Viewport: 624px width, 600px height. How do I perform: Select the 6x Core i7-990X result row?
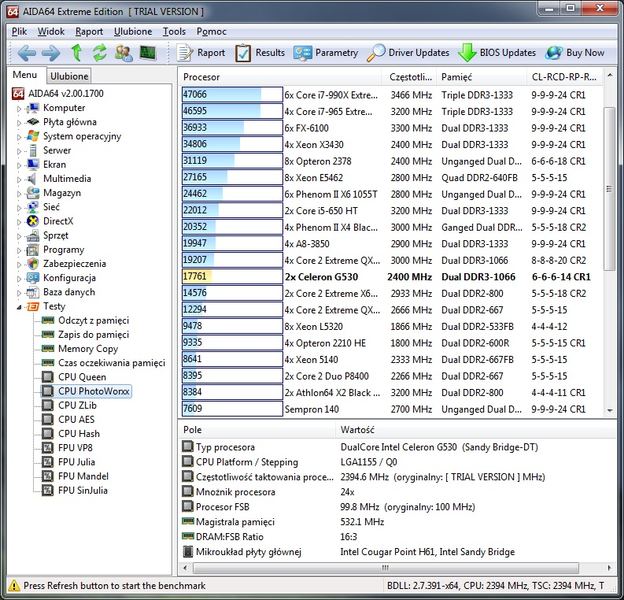[x=391, y=95]
